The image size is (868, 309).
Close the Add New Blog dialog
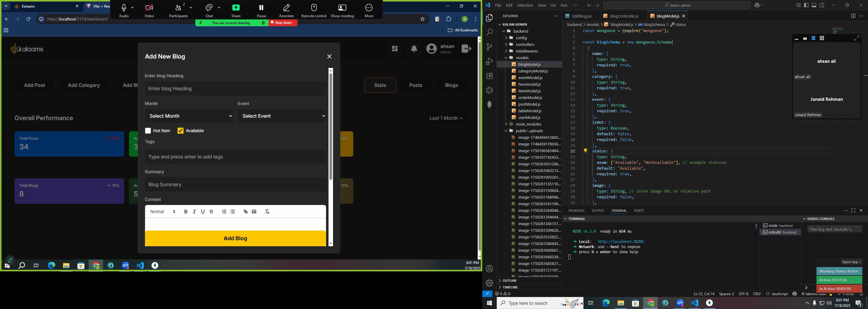329,57
